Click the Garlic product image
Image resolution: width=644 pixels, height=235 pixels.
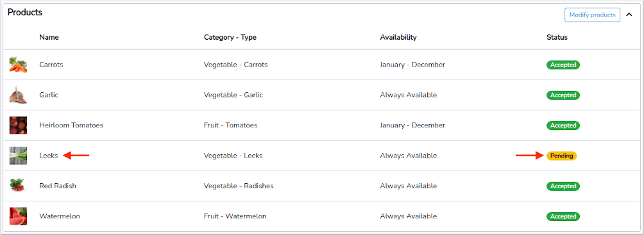[x=18, y=95]
